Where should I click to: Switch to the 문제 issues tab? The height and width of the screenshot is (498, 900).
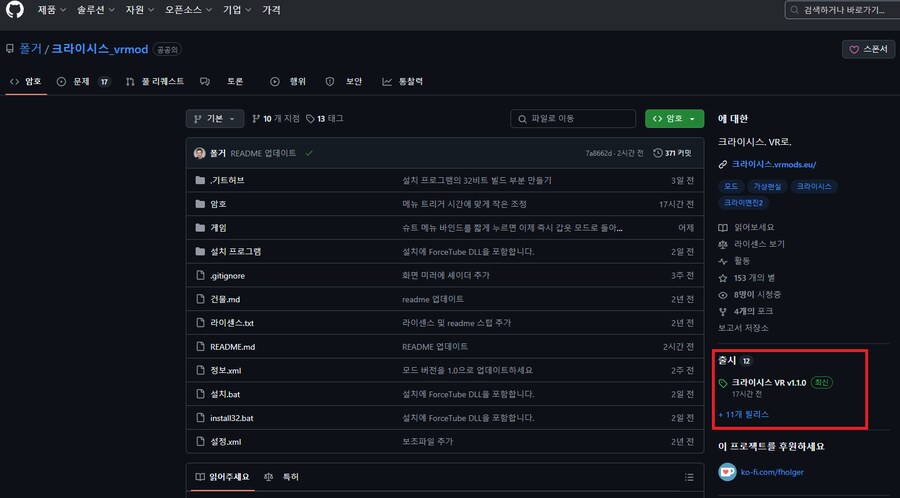83,81
